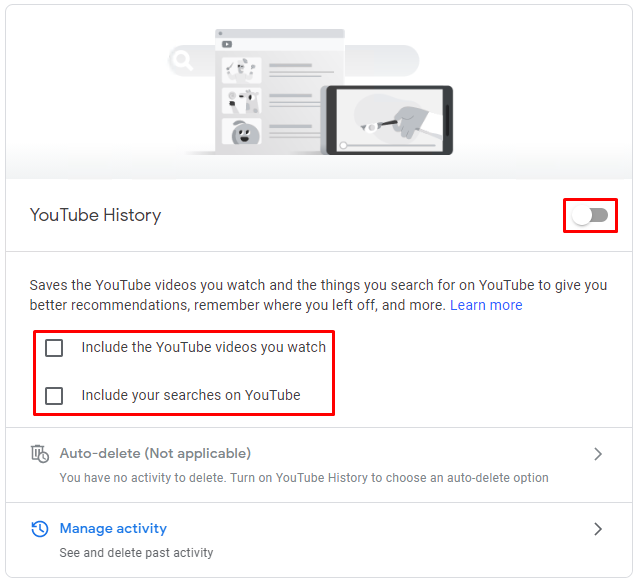638x583 pixels.
Task: Open the Manage activity link text
Action: 113,528
